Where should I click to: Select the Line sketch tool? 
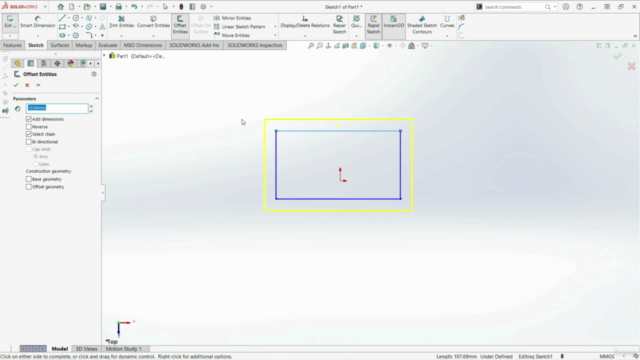click(x=62, y=18)
